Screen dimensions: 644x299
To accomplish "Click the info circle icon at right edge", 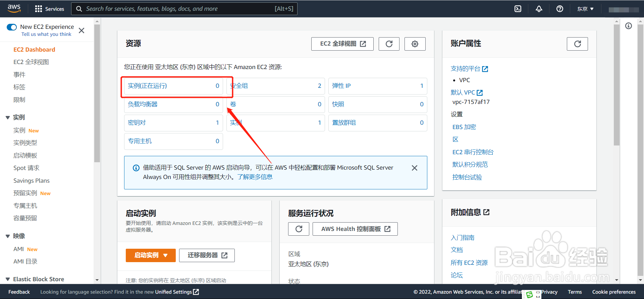I will (x=629, y=26).
